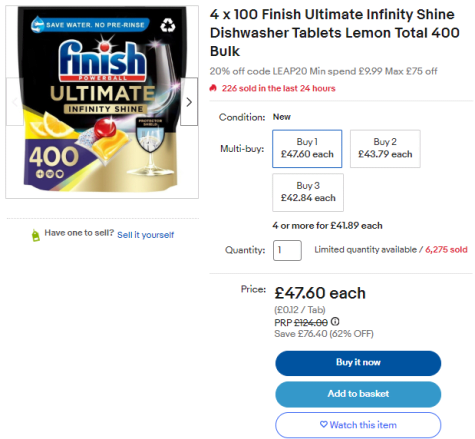Click the Quantity input field

coord(287,250)
